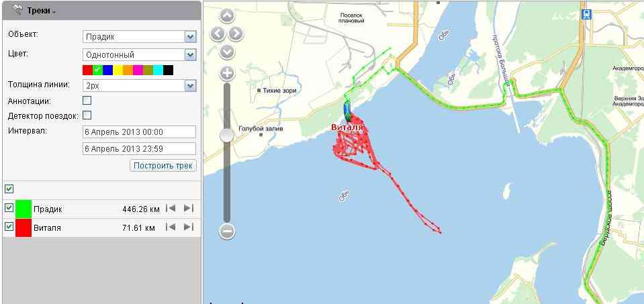644x304 pixels.
Task: Open the Цвет dropdown showing Однотонный
Action: click(139, 54)
